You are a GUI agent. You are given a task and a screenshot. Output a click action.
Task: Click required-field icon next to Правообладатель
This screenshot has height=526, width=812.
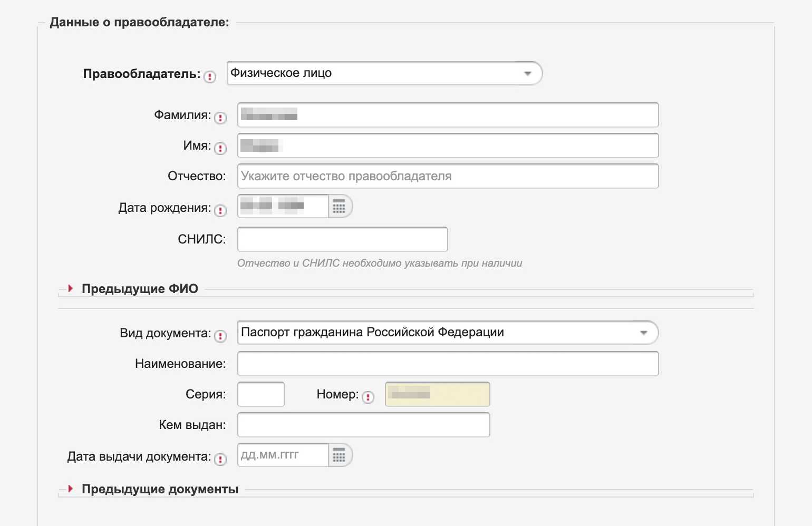coord(210,77)
